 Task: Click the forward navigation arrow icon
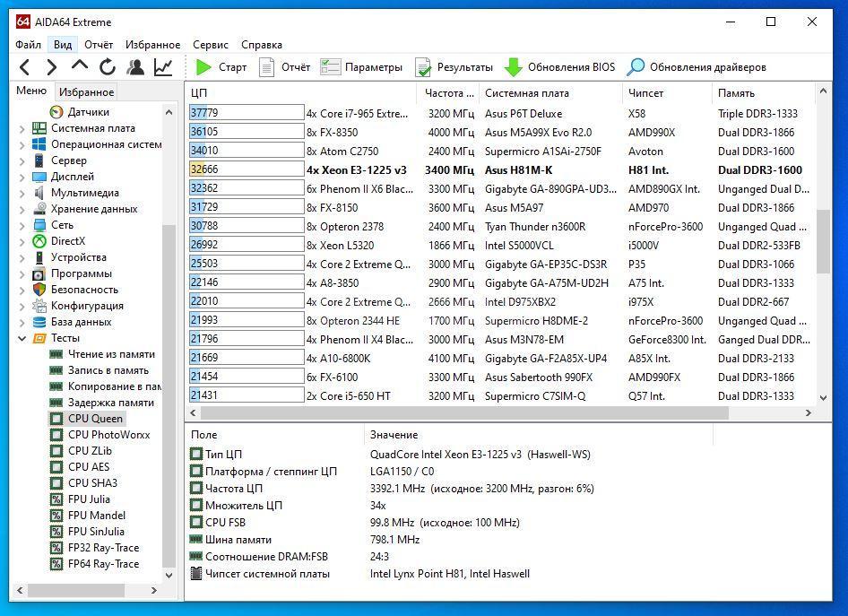[51, 67]
